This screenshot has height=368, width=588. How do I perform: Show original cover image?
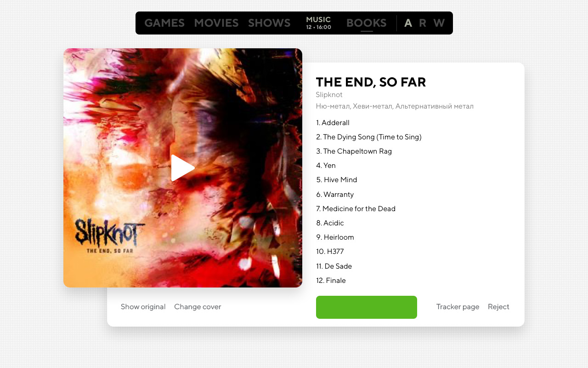(x=143, y=307)
